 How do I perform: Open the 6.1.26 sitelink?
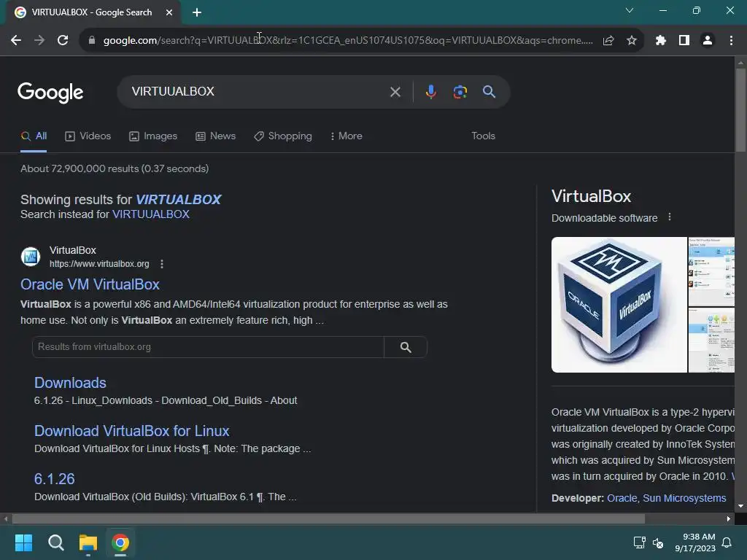54,479
